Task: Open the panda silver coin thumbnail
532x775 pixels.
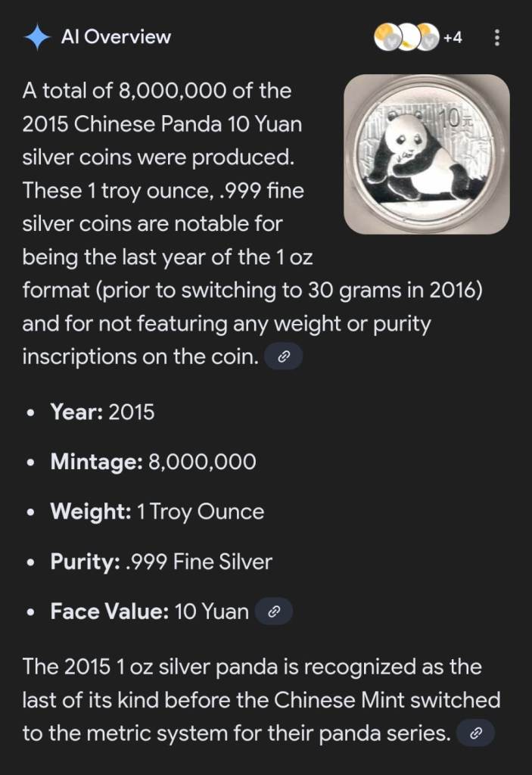Action: [x=426, y=154]
